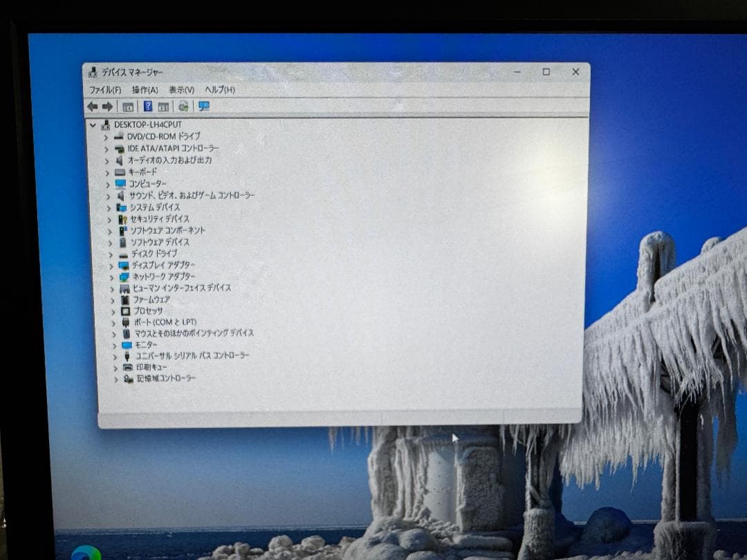Select the Device Manager title bar icon

tap(92, 71)
